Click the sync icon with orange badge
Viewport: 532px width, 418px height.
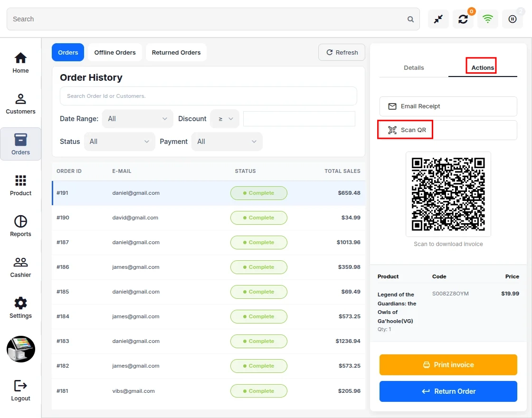pyautogui.click(x=463, y=19)
